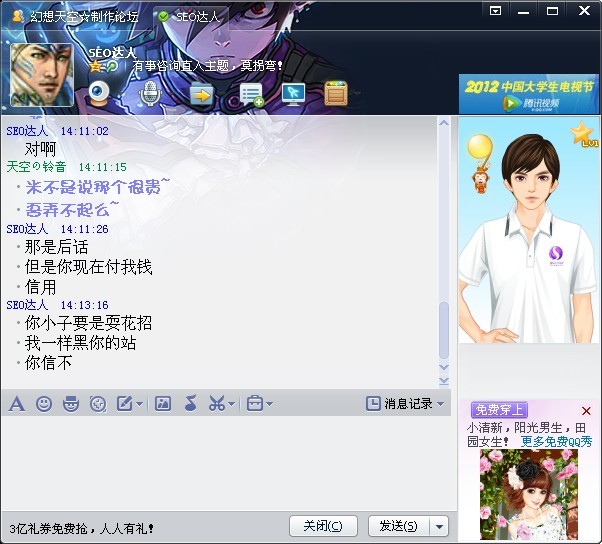Open the emoticon smiley picker
Screen dimensions: 602x544
tap(44, 404)
